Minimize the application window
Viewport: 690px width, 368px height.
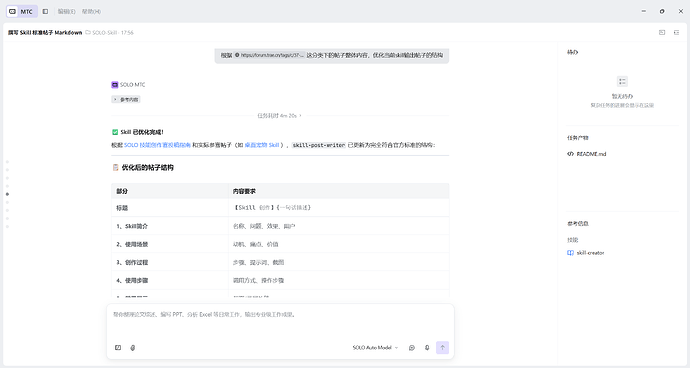[644, 11]
